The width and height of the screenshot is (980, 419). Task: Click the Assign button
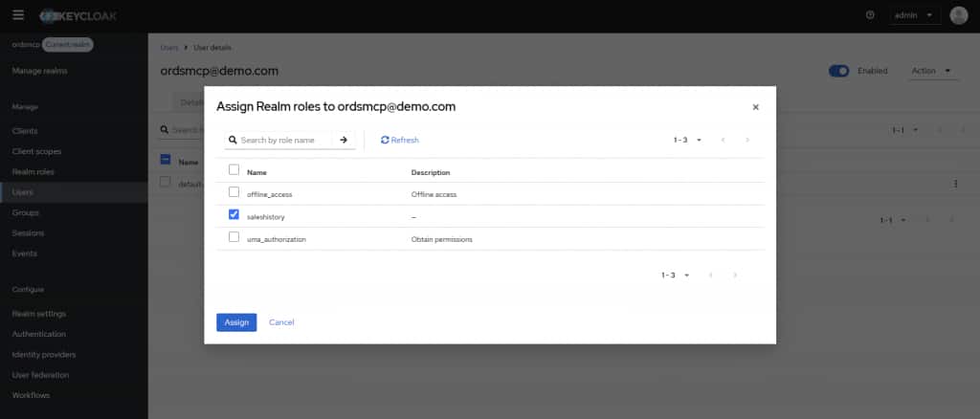[x=236, y=322]
